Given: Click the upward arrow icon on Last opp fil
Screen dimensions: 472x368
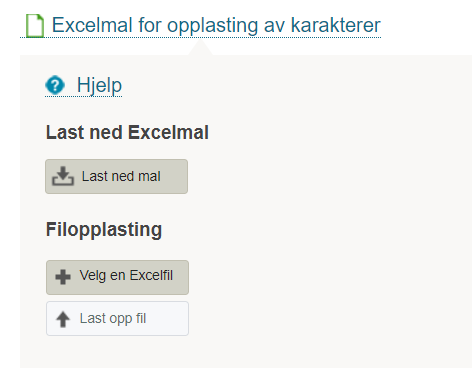Looking at the screenshot, I should [63, 319].
